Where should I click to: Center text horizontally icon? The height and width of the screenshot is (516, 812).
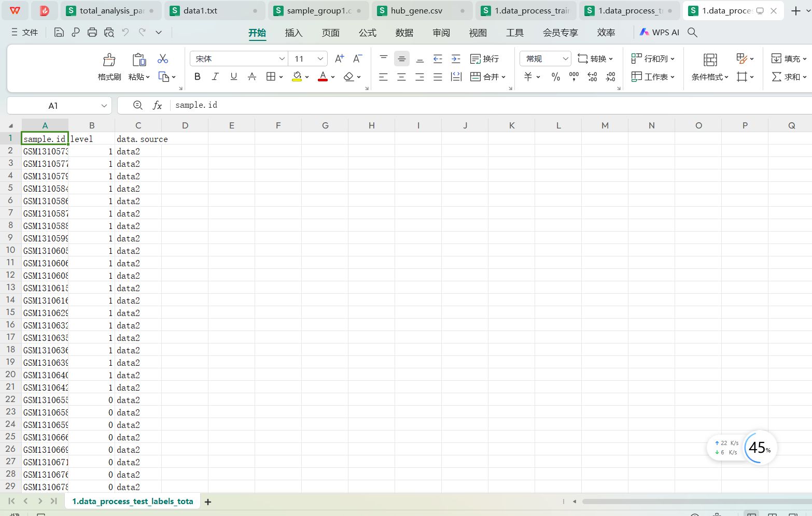click(402, 77)
